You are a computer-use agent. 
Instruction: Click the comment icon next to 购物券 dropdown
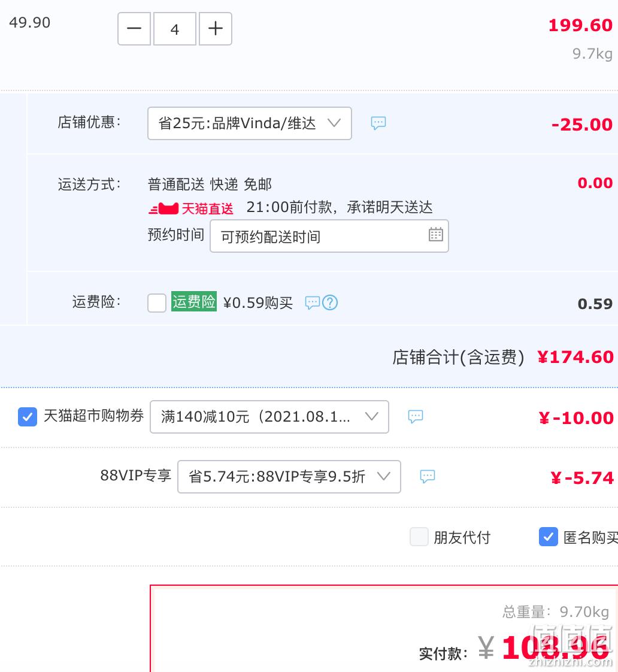[x=415, y=417]
